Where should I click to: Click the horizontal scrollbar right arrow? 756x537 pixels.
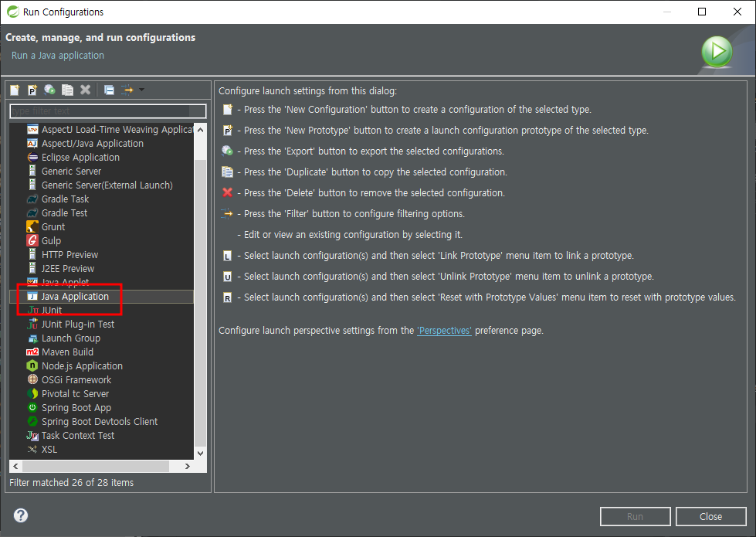[188, 466]
